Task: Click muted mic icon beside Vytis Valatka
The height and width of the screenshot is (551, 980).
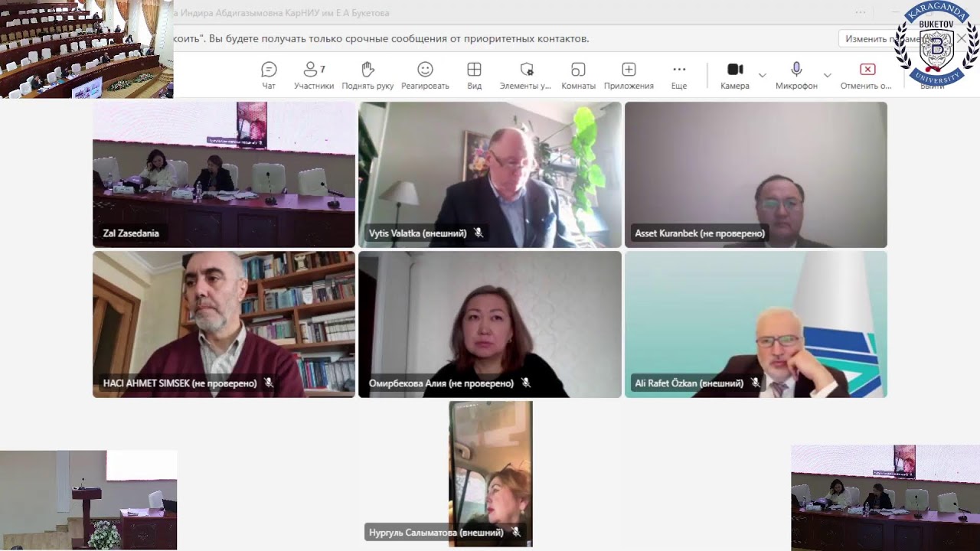Action: coord(479,233)
